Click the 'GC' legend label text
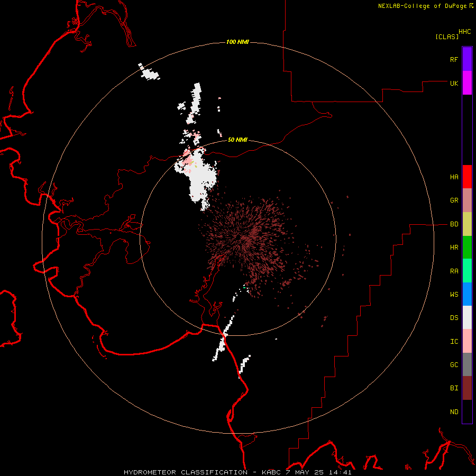Screen dimensions: 476x476 [454, 365]
